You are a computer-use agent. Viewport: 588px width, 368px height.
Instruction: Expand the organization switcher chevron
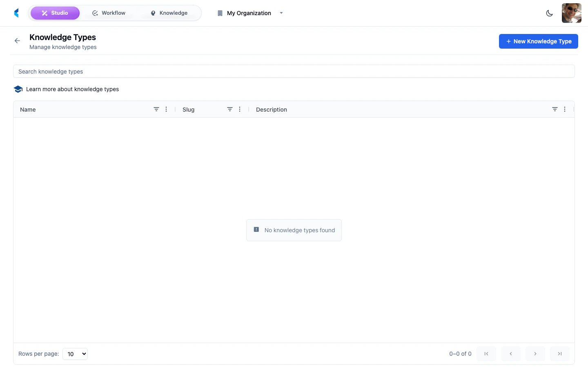pos(281,13)
